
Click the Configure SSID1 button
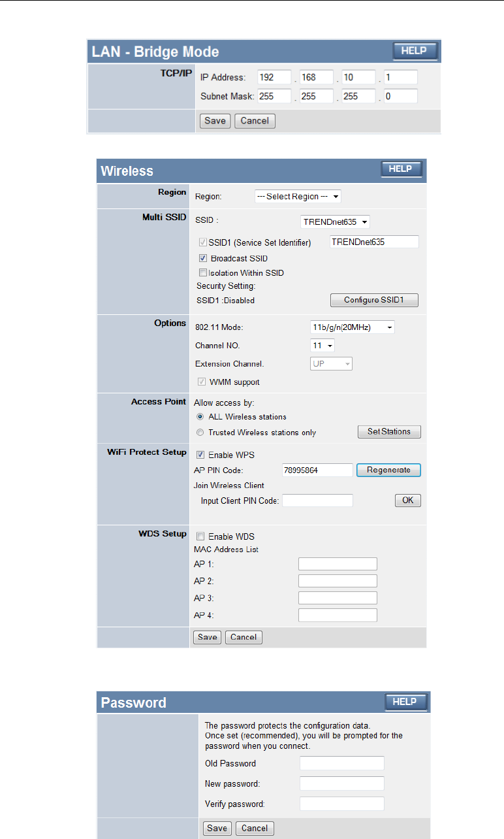pos(373,301)
